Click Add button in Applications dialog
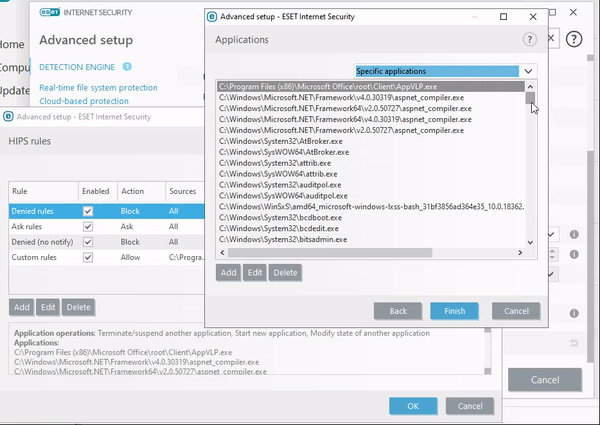The image size is (600, 425). tap(228, 273)
